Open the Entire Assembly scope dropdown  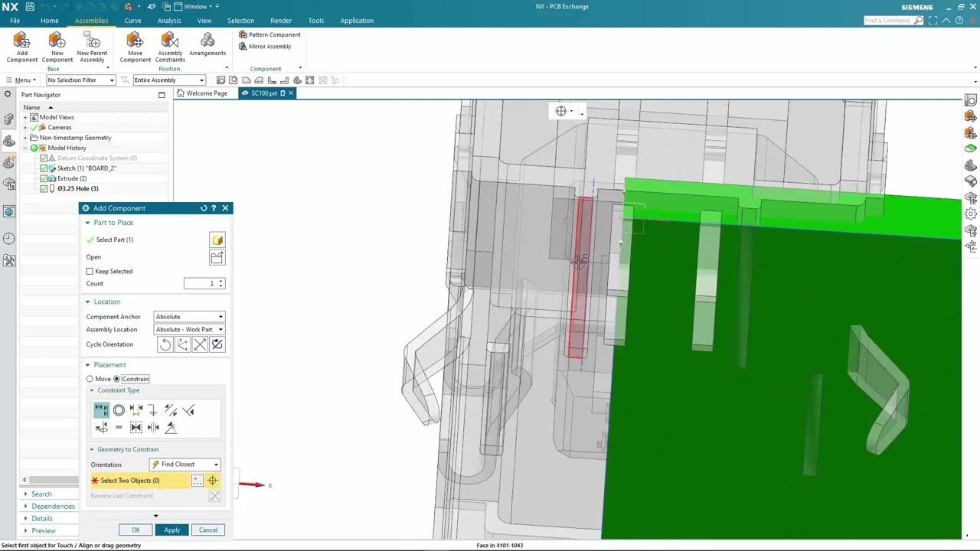coord(169,80)
